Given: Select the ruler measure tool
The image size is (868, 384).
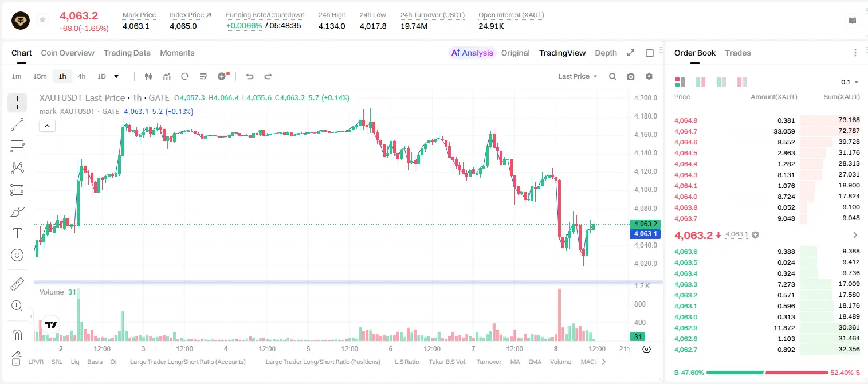Looking at the screenshot, I should [17, 284].
